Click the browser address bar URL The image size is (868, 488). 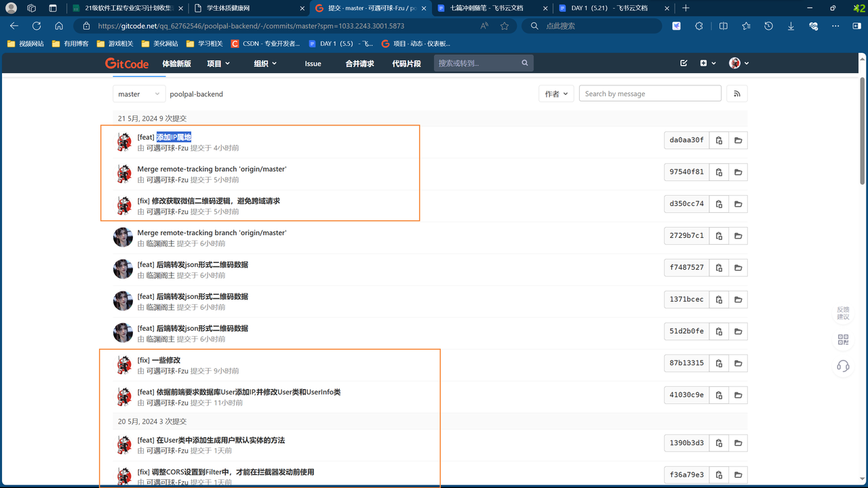coord(251,26)
